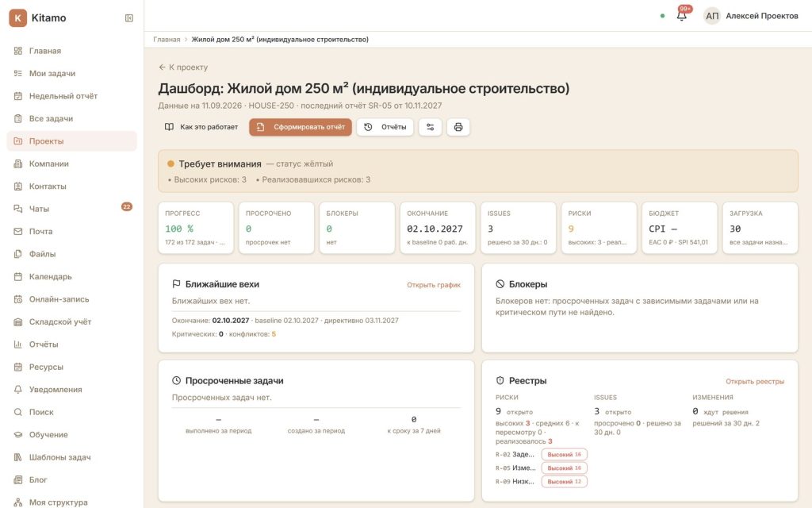Print the dashboard with the printer icon
The width and height of the screenshot is (812, 508).
tap(458, 127)
